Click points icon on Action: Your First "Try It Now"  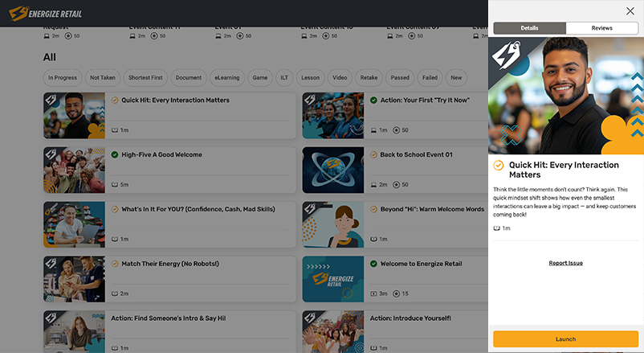pyautogui.click(x=396, y=130)
